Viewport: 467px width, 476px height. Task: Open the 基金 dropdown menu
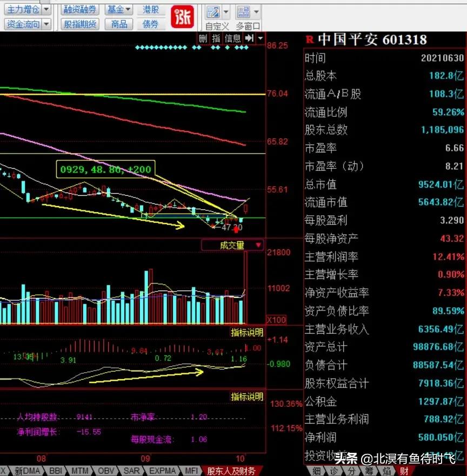pos(119,9)
